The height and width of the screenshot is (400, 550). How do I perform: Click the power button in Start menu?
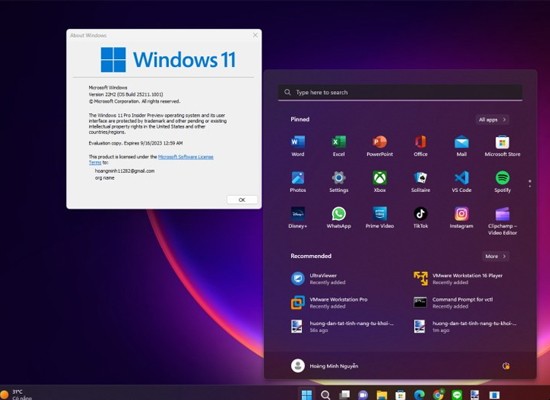coord(506,366)
